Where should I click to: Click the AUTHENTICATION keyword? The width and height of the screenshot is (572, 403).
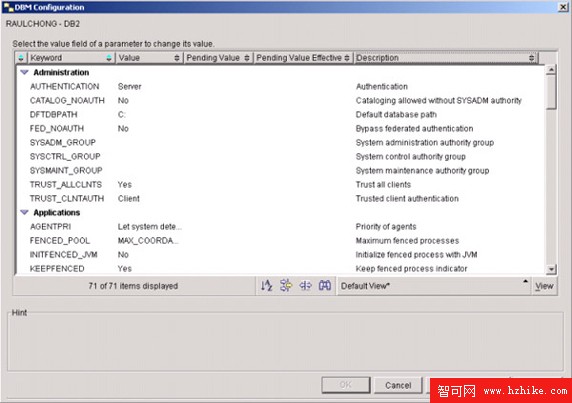pyautogui.click(x=65, y=87)
